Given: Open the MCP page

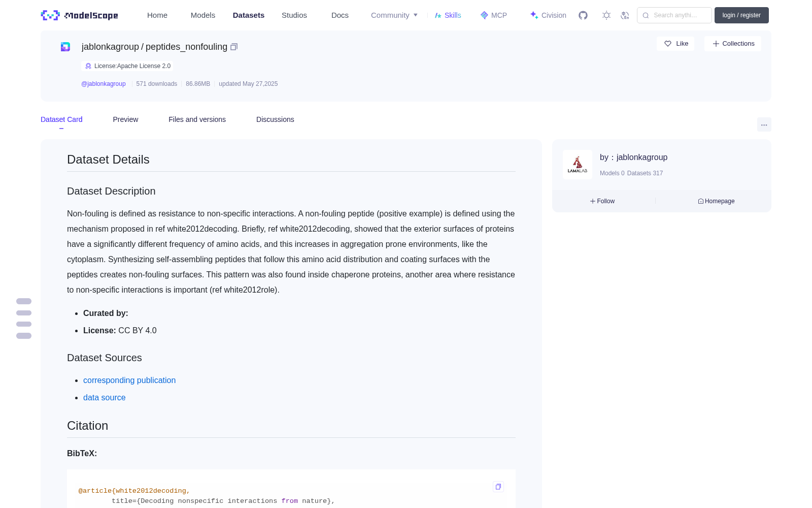Looking at the screenshot, I should pos(493,15).
